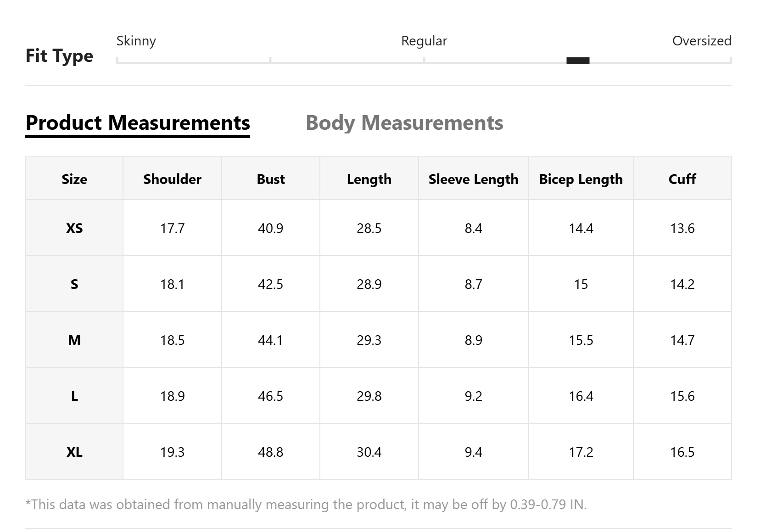Viewport: 777px width, 532px height.
Task: Click the measurement disclaimer footnote text
Action: [306, 504]
